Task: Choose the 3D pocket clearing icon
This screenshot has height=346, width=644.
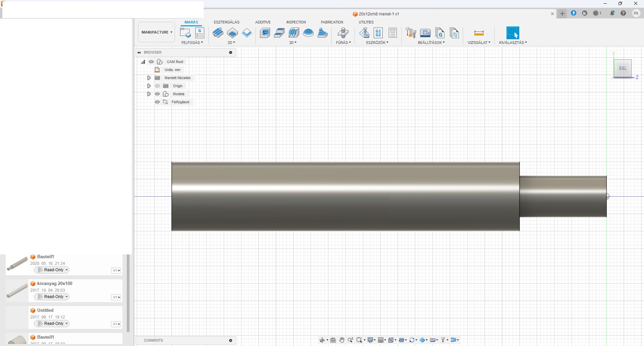Action: point(279,33)
